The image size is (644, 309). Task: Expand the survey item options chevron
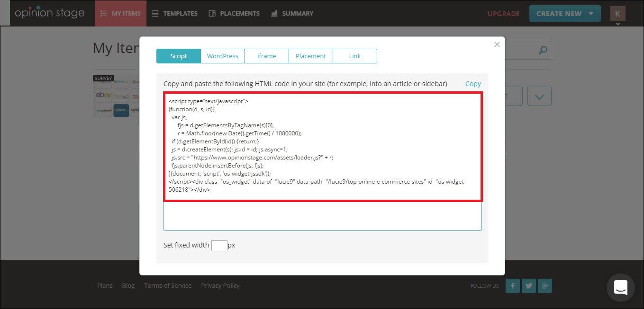(539, 96)
